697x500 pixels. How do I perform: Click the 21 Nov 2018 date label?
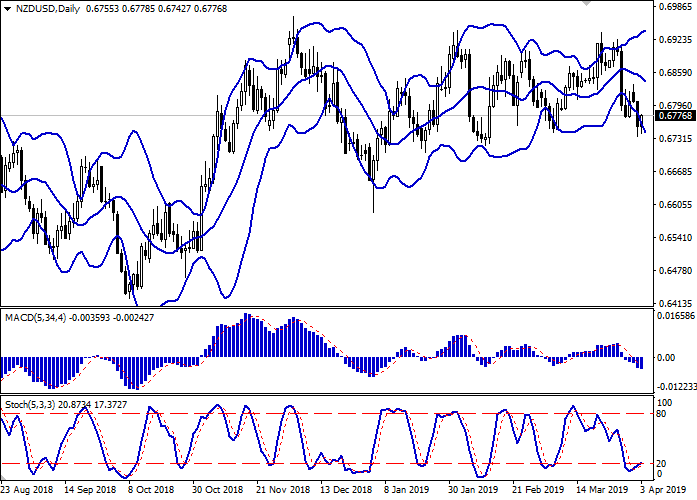point(283,490)
